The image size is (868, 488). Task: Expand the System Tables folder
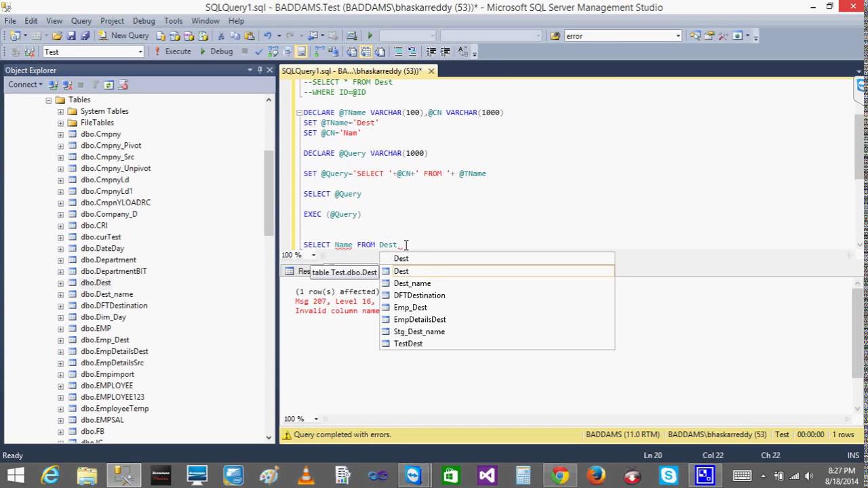click(60, 111)
